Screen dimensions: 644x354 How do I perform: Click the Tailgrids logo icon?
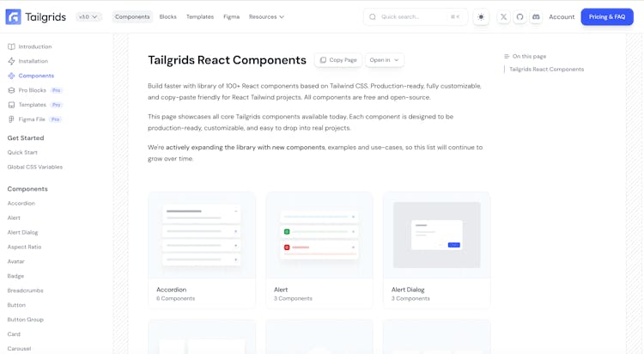pyautogui.click(x=14, y=17)
